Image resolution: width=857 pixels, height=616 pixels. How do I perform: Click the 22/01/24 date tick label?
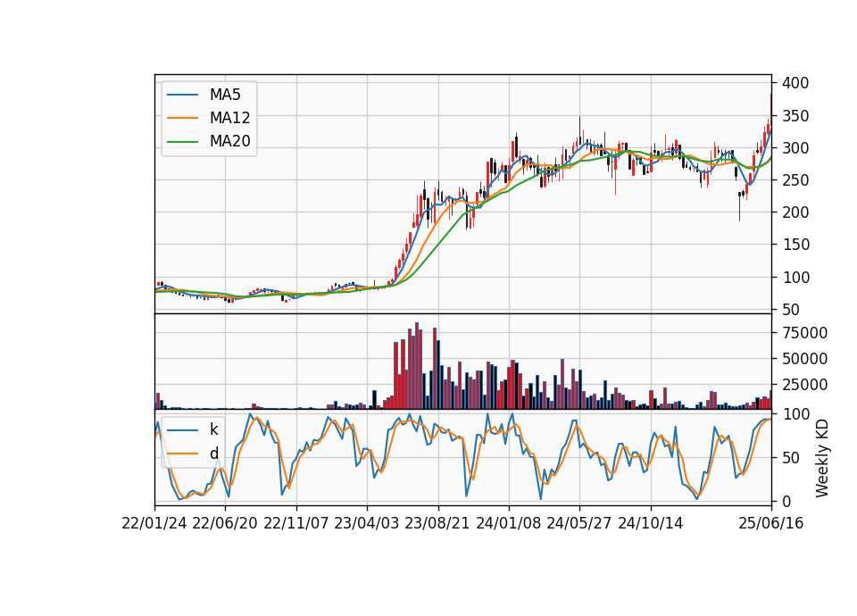click(154, 523)
